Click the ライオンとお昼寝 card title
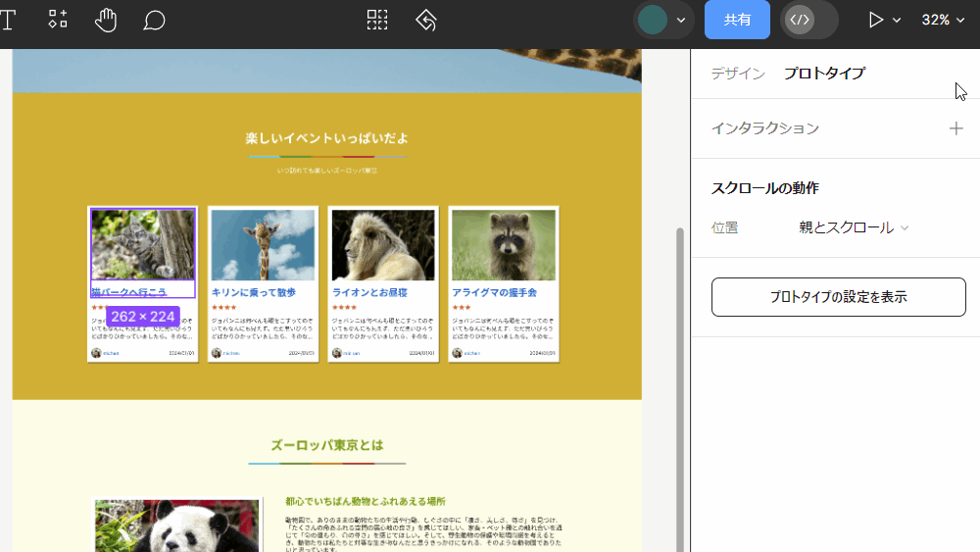980x552 pixels. 369,292
